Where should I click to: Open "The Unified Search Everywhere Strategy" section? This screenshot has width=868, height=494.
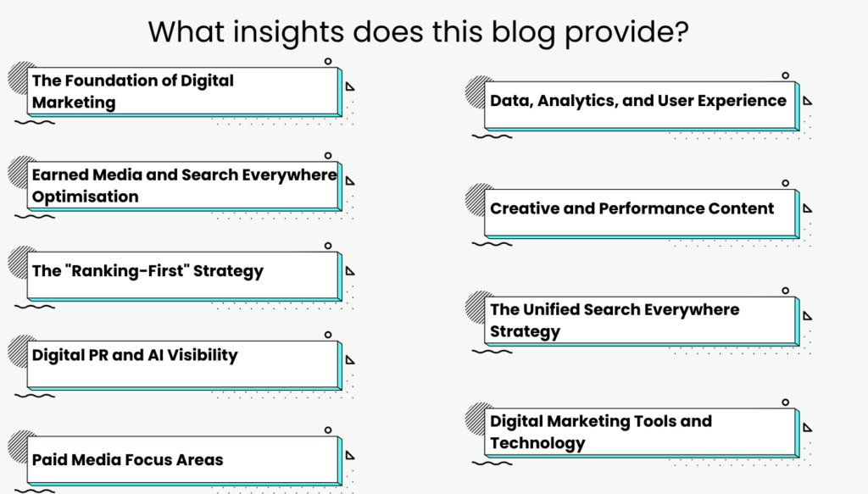(641, 320)
